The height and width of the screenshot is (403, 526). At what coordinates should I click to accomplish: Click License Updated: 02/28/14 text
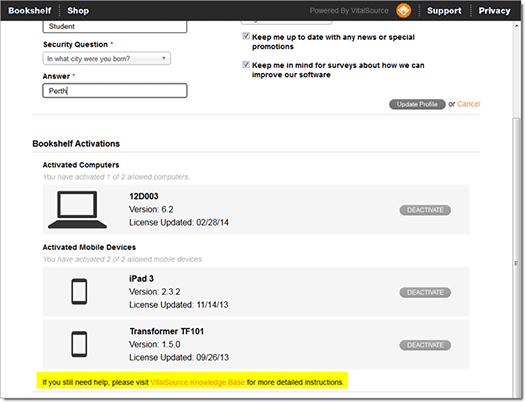[x=179, y=222]
